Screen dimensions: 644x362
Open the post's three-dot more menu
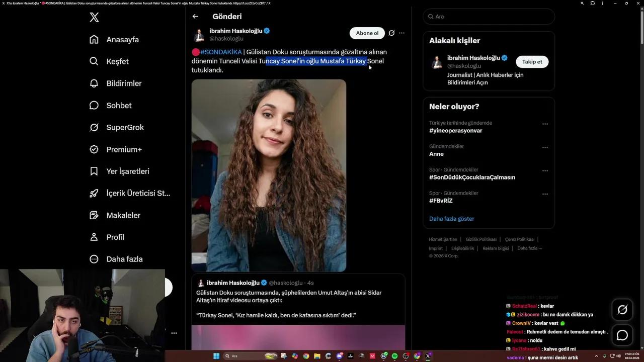(x=401, y=33)
